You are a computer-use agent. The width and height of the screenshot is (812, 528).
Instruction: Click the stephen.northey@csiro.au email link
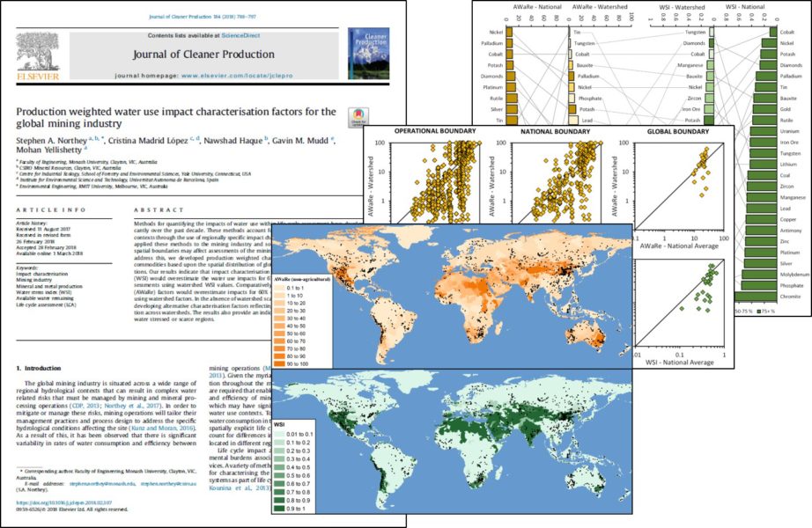point(168,483)
